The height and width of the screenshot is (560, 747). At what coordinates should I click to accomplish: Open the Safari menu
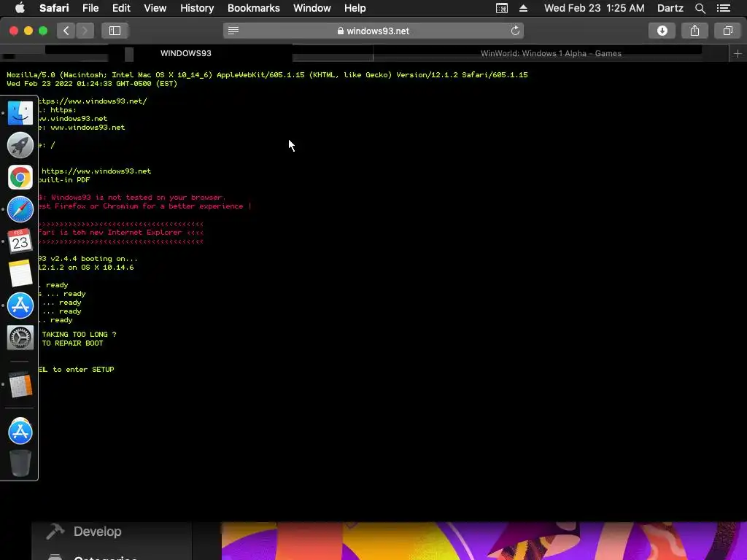[54, 8]
